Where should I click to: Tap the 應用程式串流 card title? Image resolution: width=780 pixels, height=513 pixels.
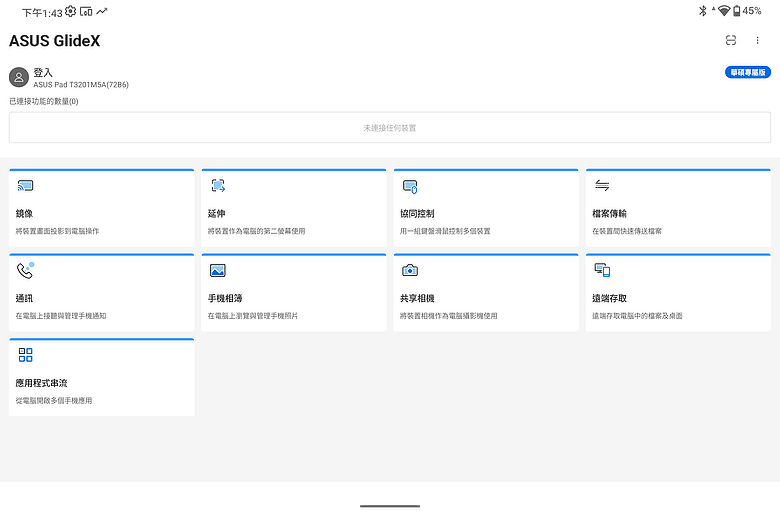point(41,383)
